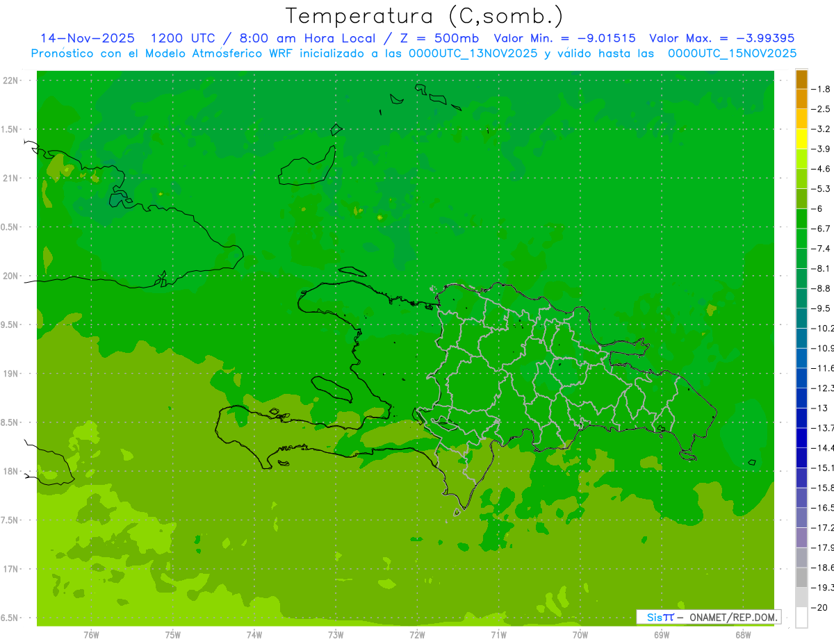The image size is (834, 644).
Task: Click the "-16.5" colorbar label
Action: 823,508
